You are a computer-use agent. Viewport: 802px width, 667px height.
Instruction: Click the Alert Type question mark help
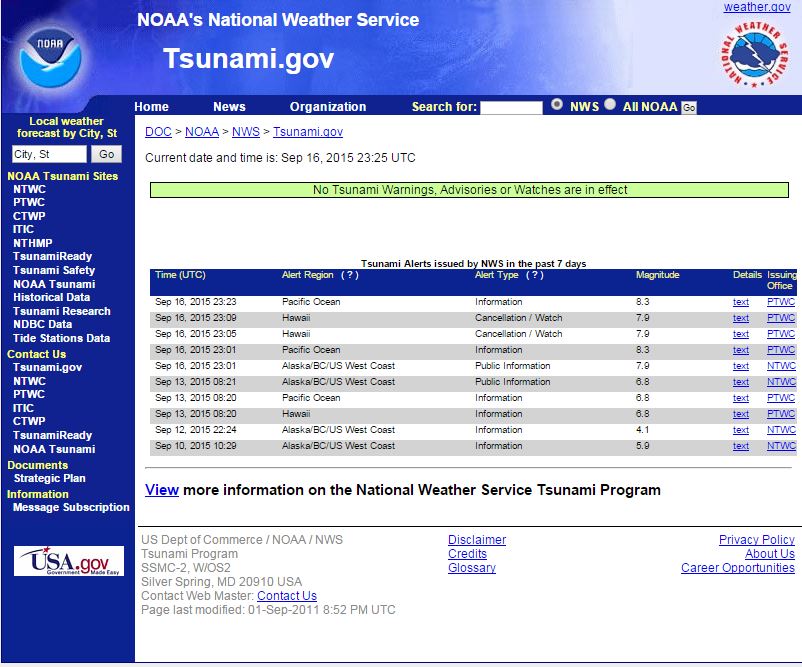tap(535, 275)
